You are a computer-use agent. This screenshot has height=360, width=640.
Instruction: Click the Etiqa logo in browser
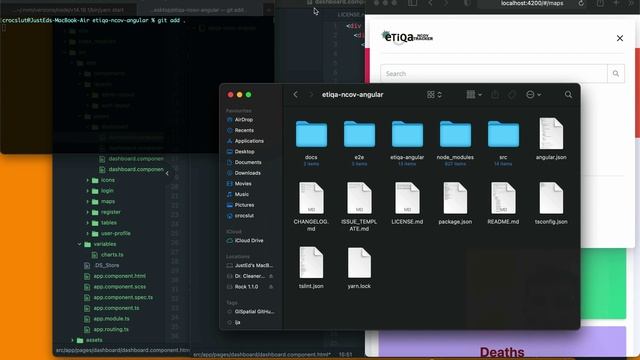pos(407,38)
